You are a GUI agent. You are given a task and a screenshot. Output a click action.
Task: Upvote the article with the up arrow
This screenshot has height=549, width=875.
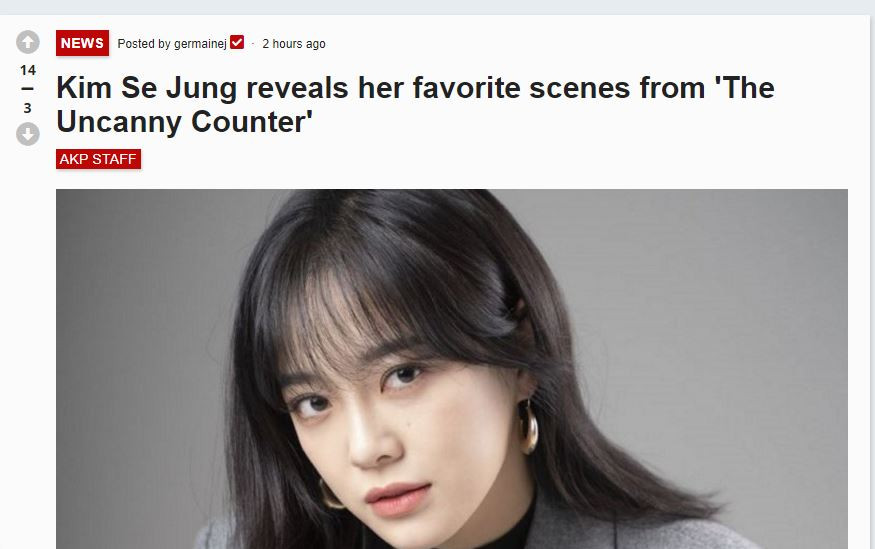pos(27,42)
